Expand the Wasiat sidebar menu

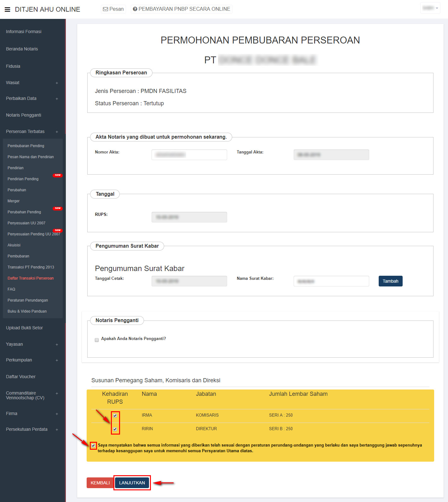point(57,83)
